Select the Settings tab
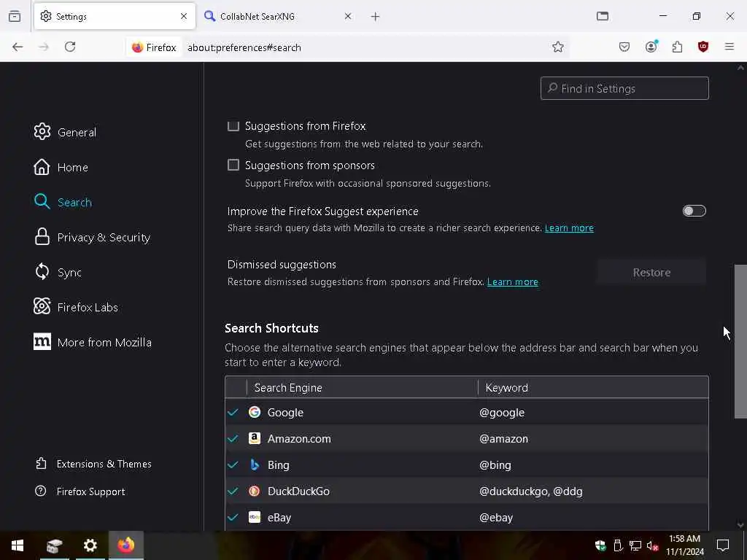The height and width of the screenshot is (560, 747). click(x=115, y=16)
